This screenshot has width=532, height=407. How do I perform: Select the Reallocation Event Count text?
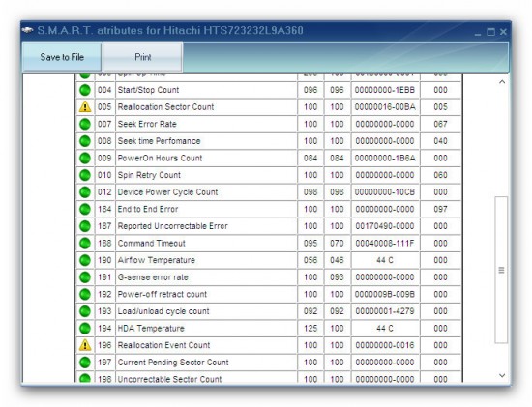point(163,345)
